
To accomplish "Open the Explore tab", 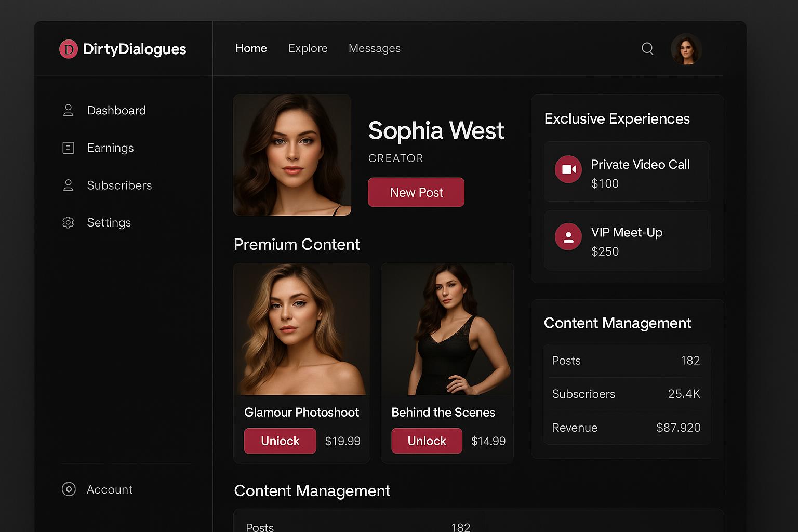I will click(x=308, y=48).
